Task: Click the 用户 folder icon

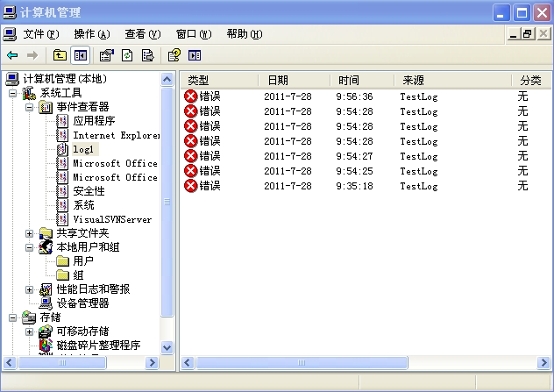Action: click(x=62, y=261)
